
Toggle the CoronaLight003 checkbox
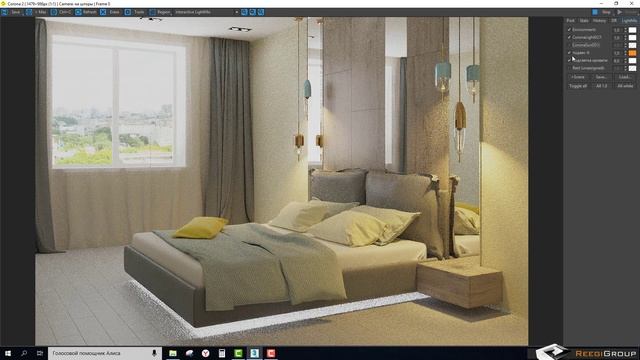[x=569, y=37]
